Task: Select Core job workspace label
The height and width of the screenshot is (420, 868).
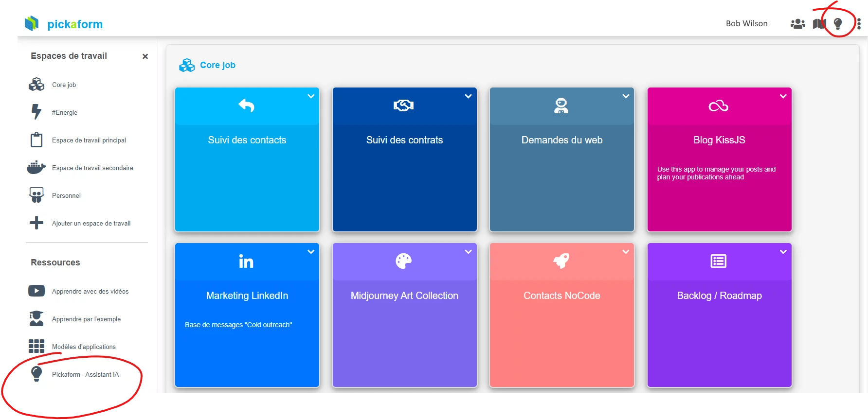Action: click(64, 85)
